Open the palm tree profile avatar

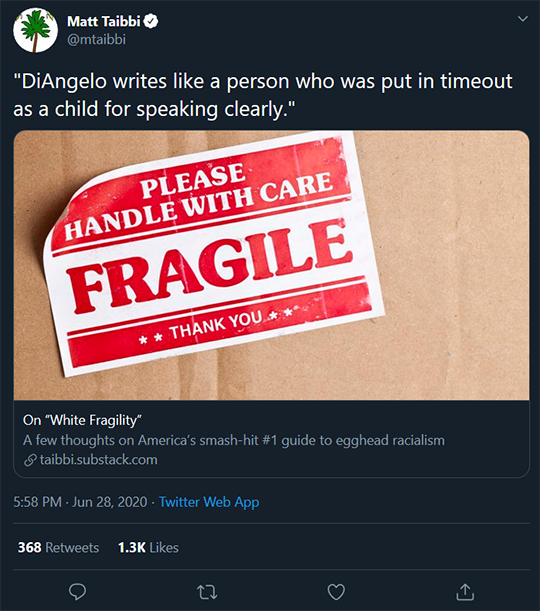[x=35, y=30]
